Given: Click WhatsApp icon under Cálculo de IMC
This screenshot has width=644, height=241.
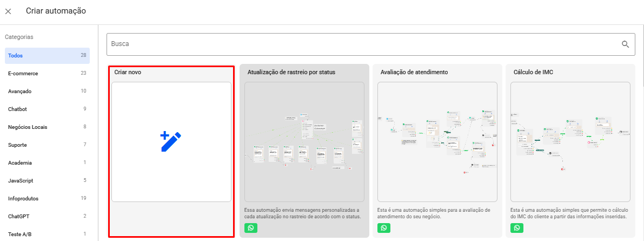Looking at the screenshot, I should click(x=516, y=229).
